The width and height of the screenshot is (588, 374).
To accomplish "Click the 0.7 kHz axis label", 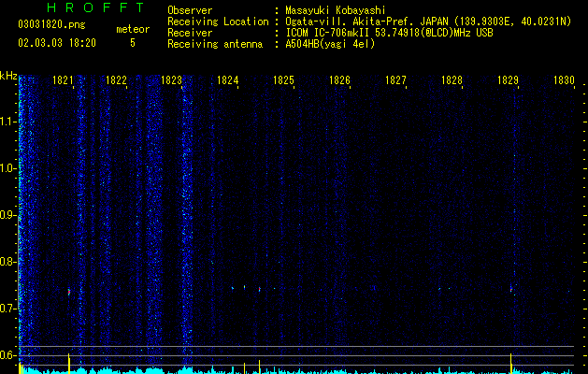I will [x=7, y=309].
